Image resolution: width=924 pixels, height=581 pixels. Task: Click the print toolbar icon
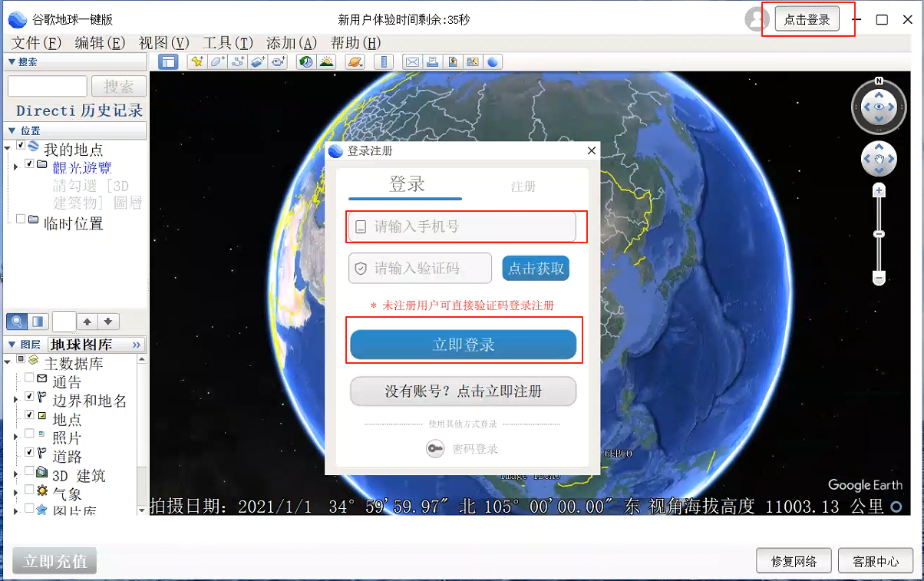tap(433, 61)
